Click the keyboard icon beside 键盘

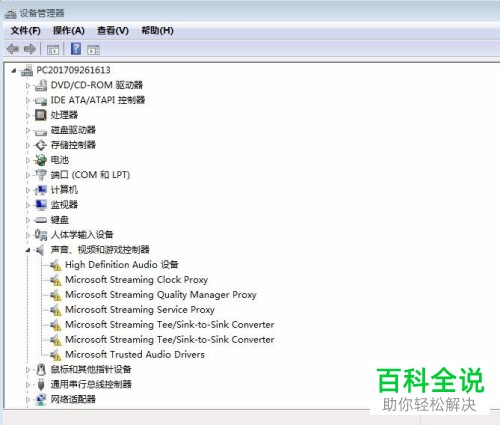click(41, 220)
